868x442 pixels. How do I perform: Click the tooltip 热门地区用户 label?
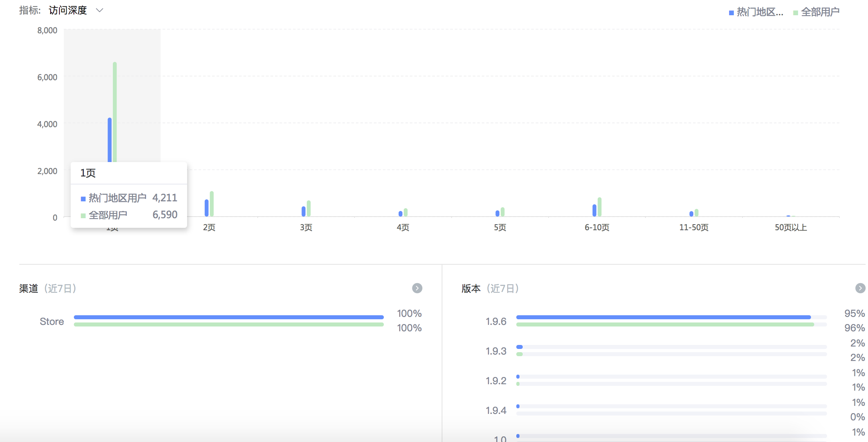(x=118, y=198)
